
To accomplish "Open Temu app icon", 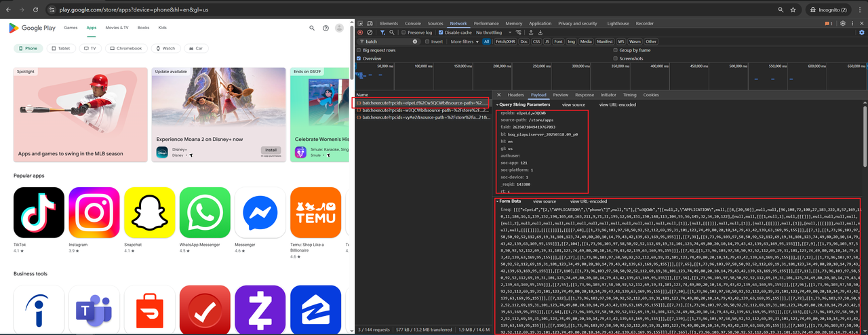I will (315, 213).
